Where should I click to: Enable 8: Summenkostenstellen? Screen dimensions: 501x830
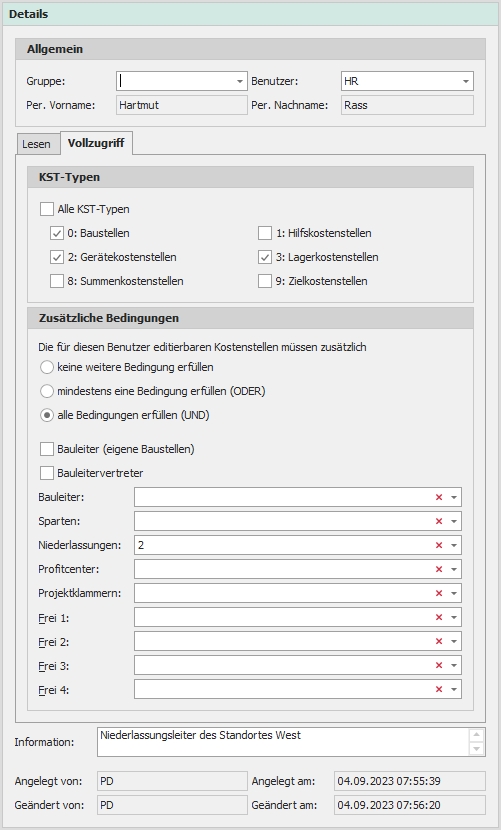(x=57, y=281)
